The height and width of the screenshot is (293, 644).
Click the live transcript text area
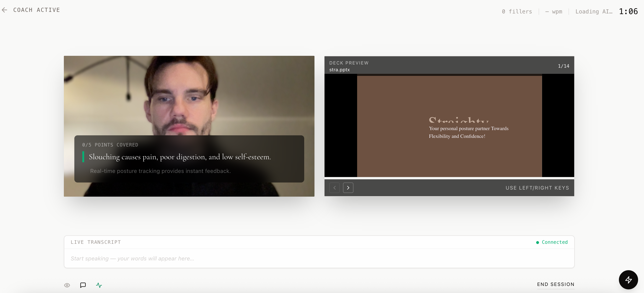319,258
